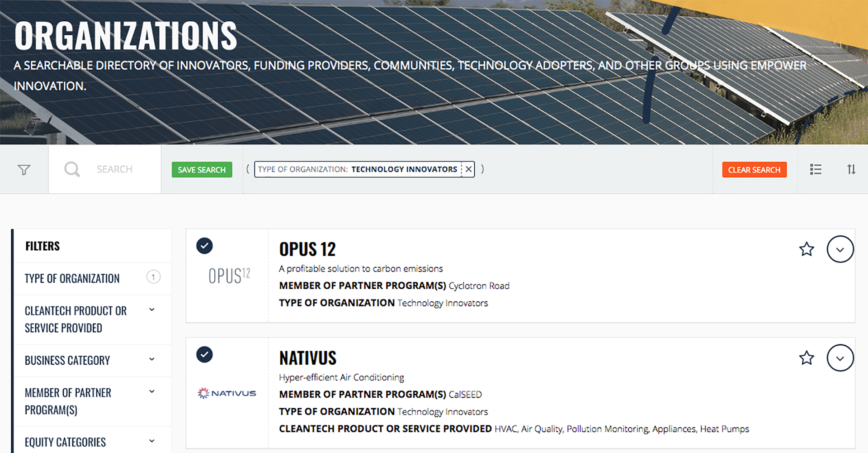This screenshot has height=453, width=868.
Task: Click 'Hyper-efficient Air Conditioning' tagline
Action: coord(341,377)
